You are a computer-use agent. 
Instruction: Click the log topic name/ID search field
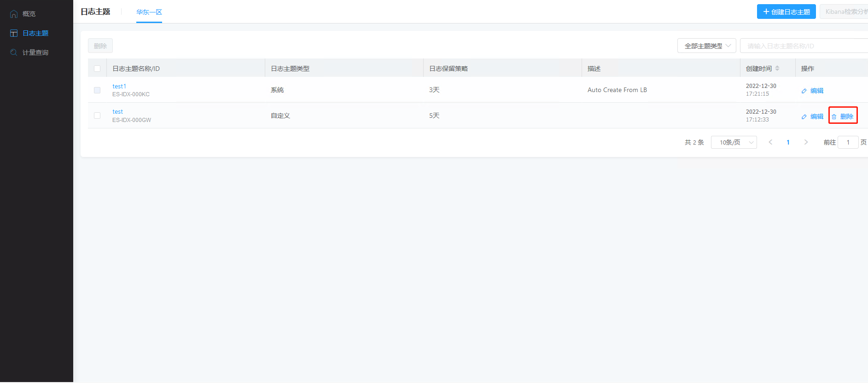tap(804, 46)
